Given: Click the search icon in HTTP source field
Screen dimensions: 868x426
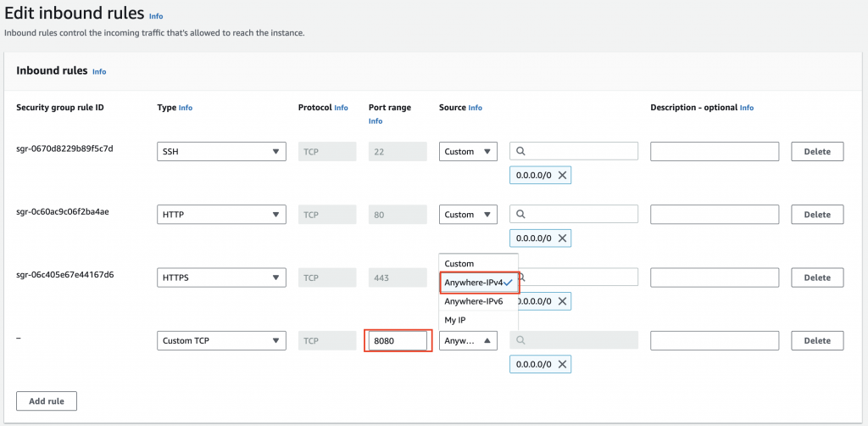Looking at the screenshot, I should click(521, 215).
